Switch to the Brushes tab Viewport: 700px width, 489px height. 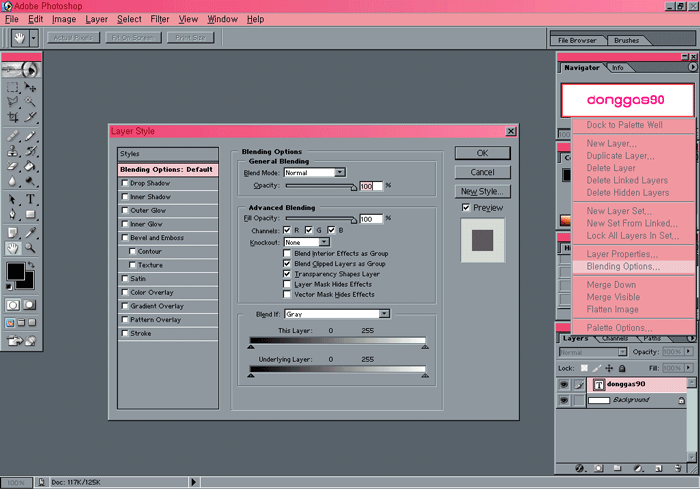click(x=626, y=41)
